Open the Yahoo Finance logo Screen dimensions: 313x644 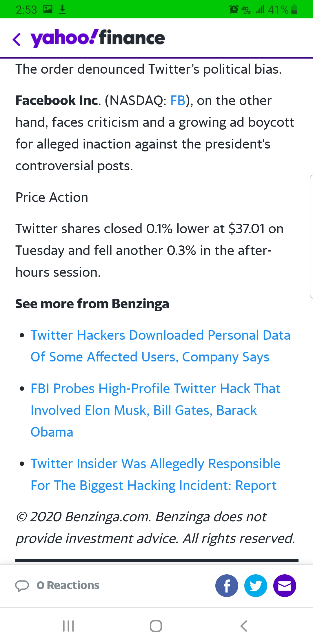coord(98,38)
